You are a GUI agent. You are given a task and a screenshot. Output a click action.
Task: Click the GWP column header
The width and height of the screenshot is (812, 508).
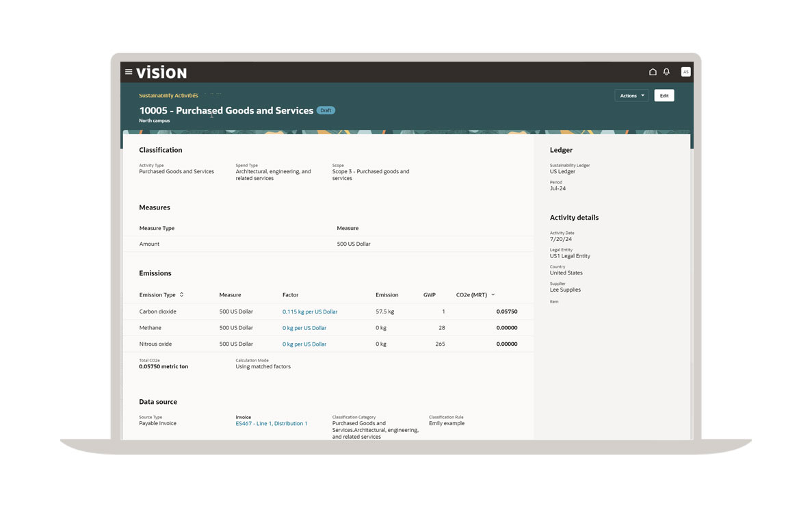(x=429, y=295)
